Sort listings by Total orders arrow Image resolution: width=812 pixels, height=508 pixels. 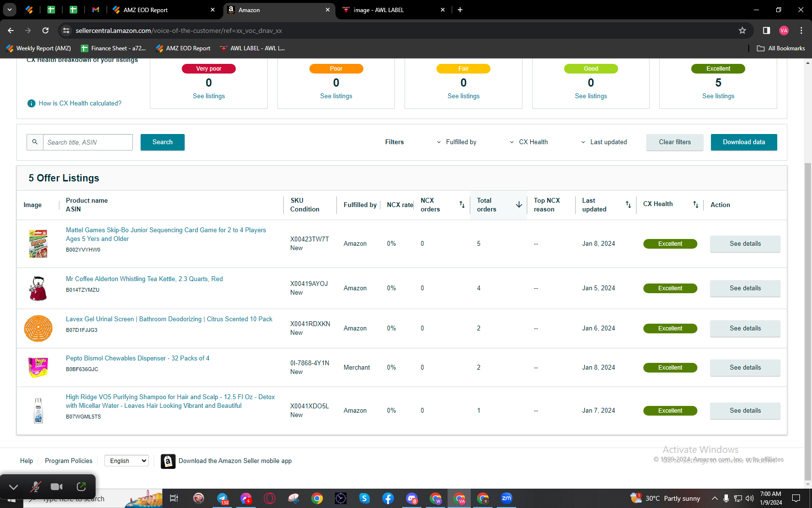click(519, 205)
